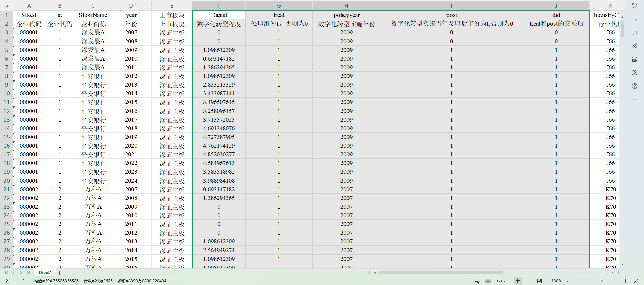644x285 pixels.
Task: Toggle eye protection mode icon
Action: pos(488,281)
